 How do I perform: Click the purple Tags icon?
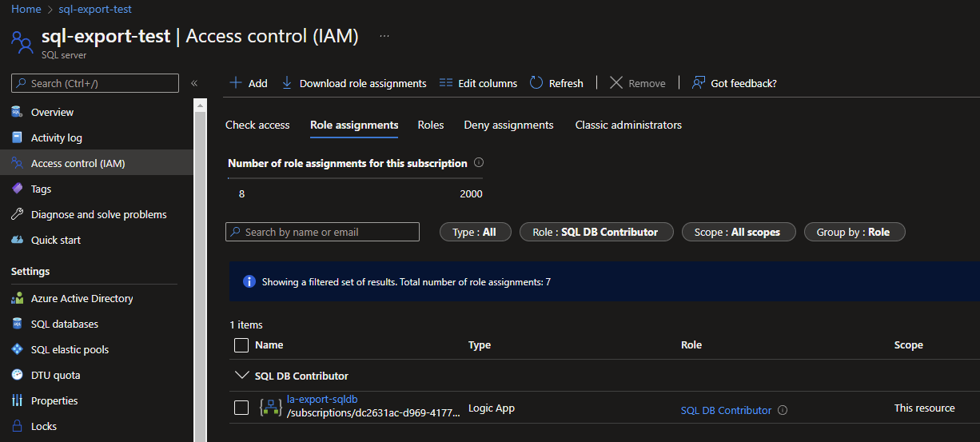(17, 189)
